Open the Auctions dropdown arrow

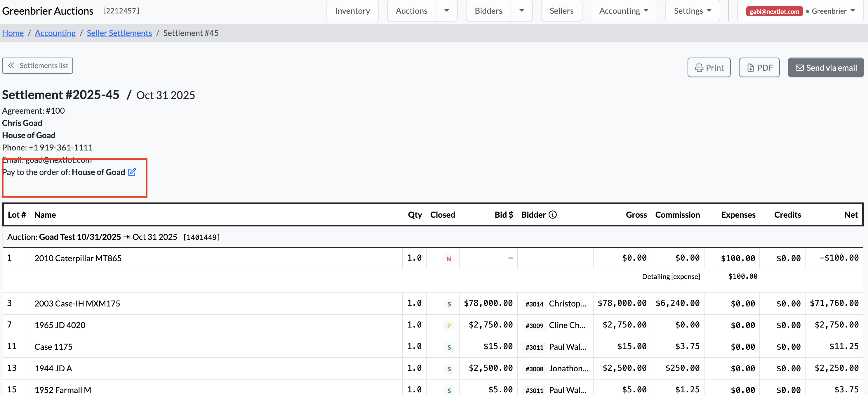click(446, 11)
